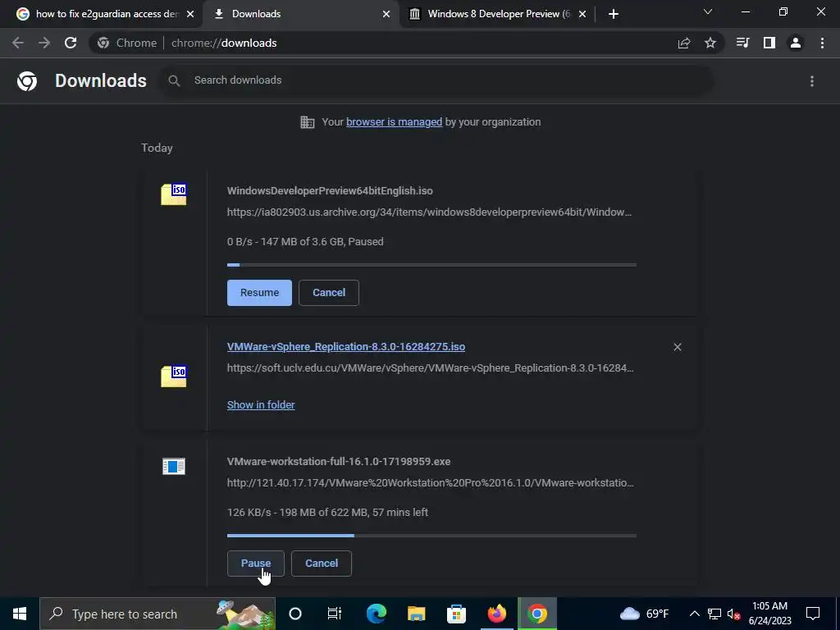
Task: Click the VMware-workstation-full exe file name
Action: click(339, 461)
